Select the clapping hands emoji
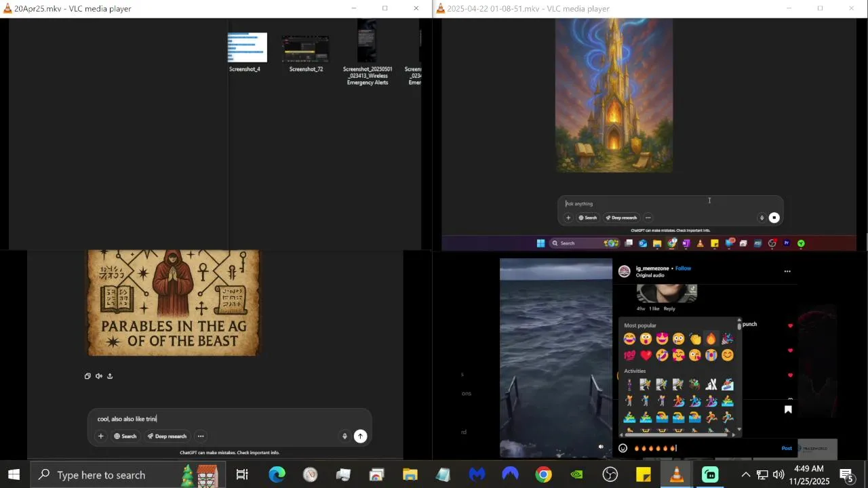This screenshot has height=488, width=868. (694, 339)
